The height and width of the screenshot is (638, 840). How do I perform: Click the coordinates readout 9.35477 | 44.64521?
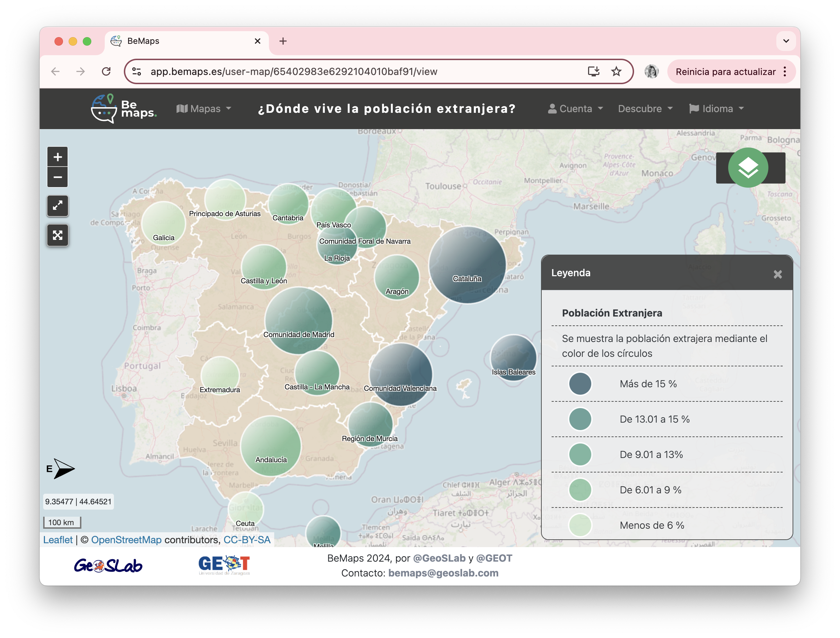coord(78,502)
